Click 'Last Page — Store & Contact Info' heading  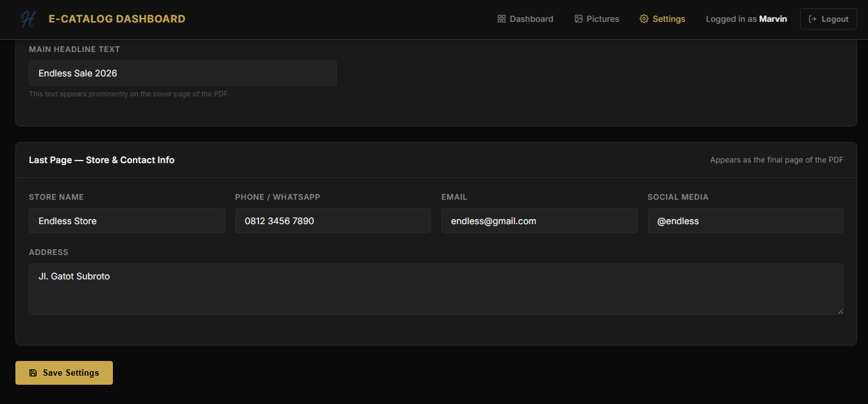click(101, 160)
